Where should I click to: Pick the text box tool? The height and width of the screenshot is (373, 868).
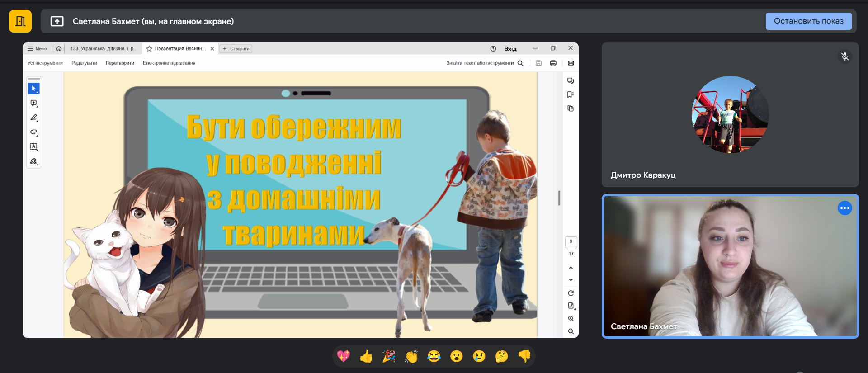point(34,146)
